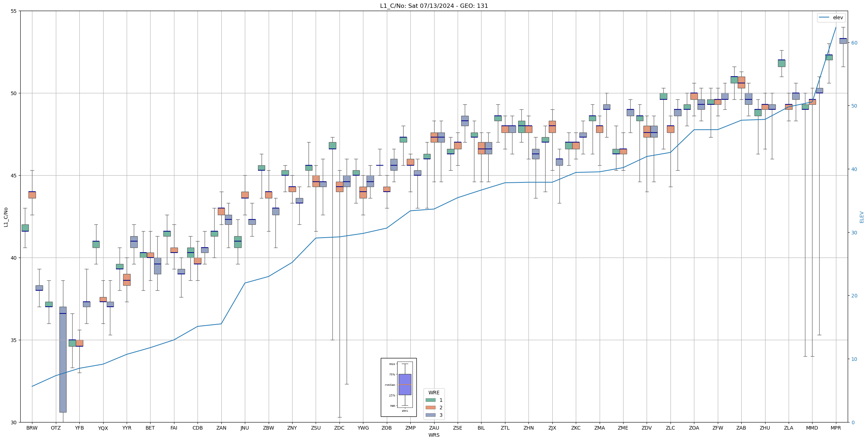Click the boxplot key inset thumbnail
The width and height of the screenshot is (868, 441).
399,387
